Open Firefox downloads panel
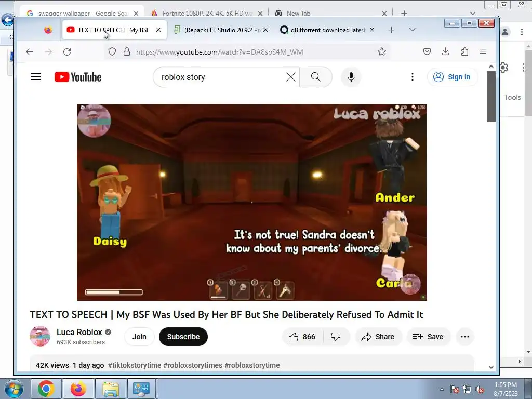The width and height of the screenshot is (532, 399). (x=445, y=51)
